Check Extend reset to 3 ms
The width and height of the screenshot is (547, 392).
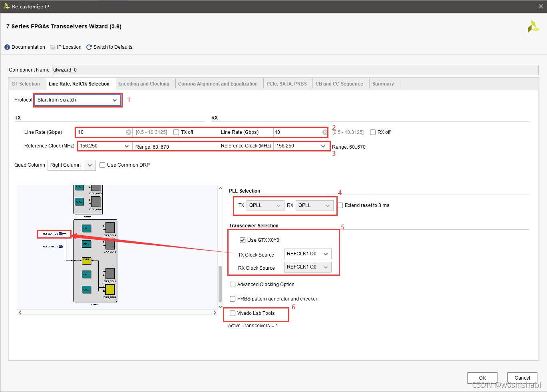[x=340, y=205]
